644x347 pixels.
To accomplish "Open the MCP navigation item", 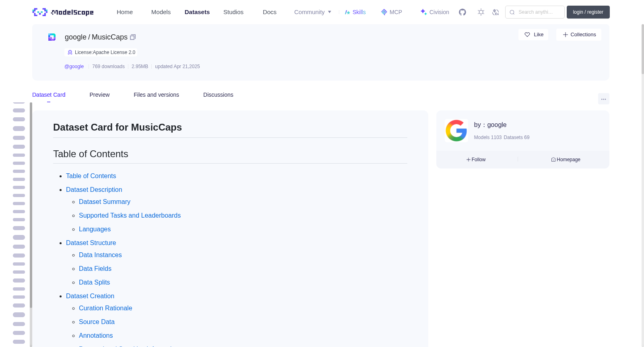I will (391, 12).
